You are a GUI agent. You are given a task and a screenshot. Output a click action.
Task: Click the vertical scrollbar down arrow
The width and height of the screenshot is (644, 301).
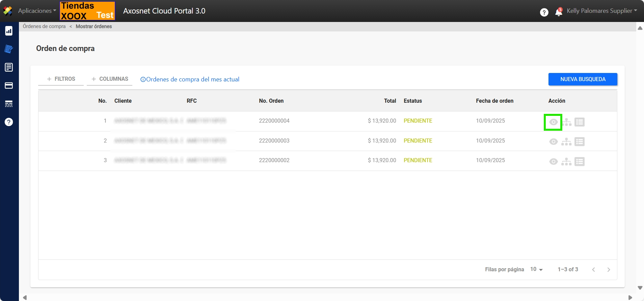[640, 288]
